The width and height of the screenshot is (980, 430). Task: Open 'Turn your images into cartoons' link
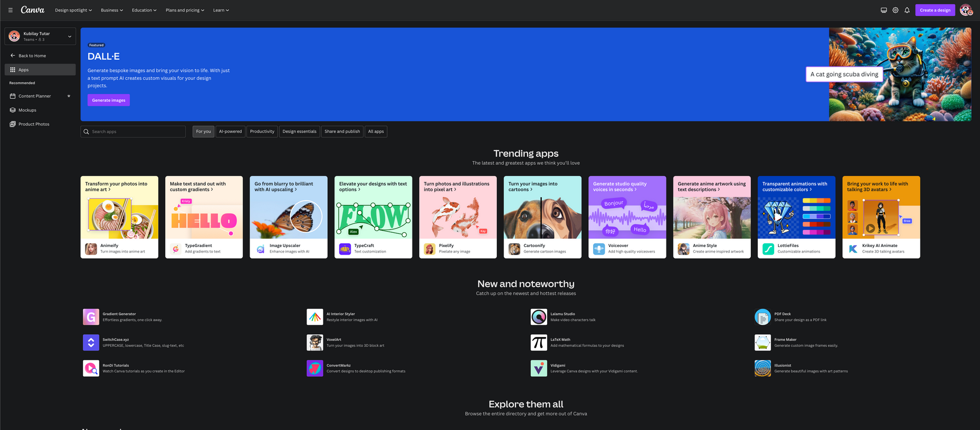533,187
